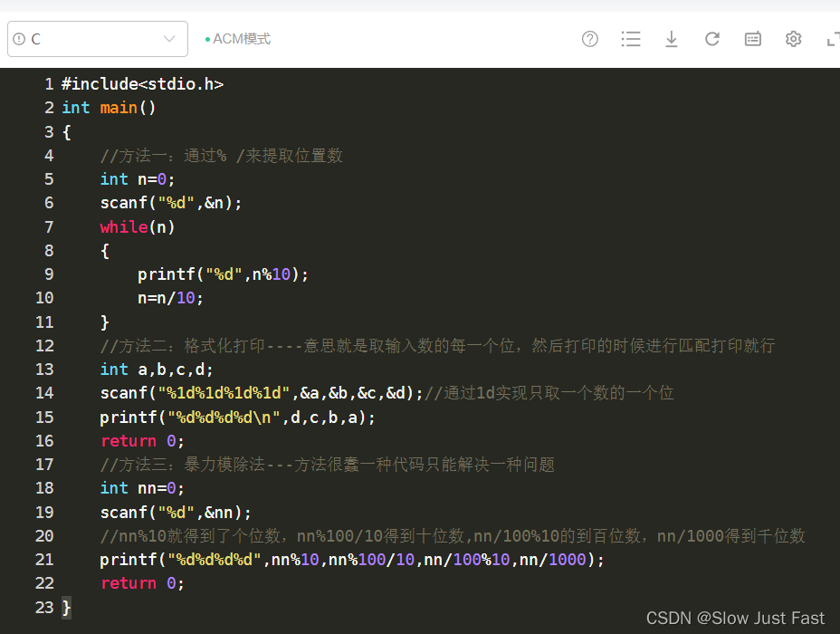The width and height of the screenshot is (840, 634).
Task: Click the green dot before ACM模式
Action: tap(207, 40)
